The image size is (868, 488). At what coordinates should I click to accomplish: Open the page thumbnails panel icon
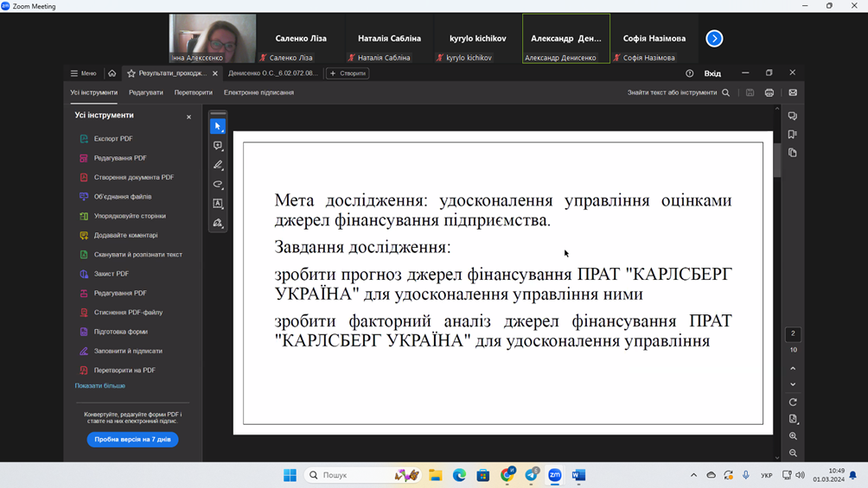793,153
